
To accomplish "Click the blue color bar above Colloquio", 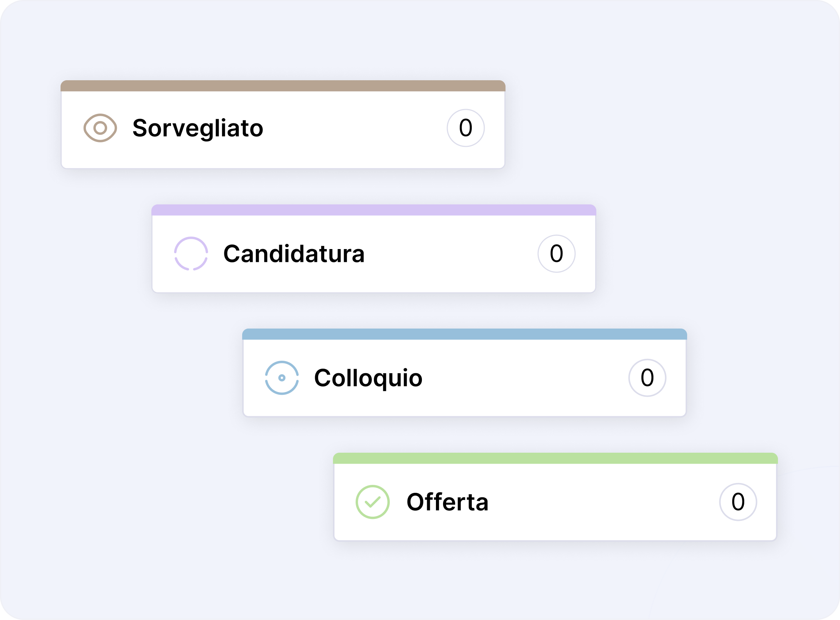I will click(x=465, y=334).
